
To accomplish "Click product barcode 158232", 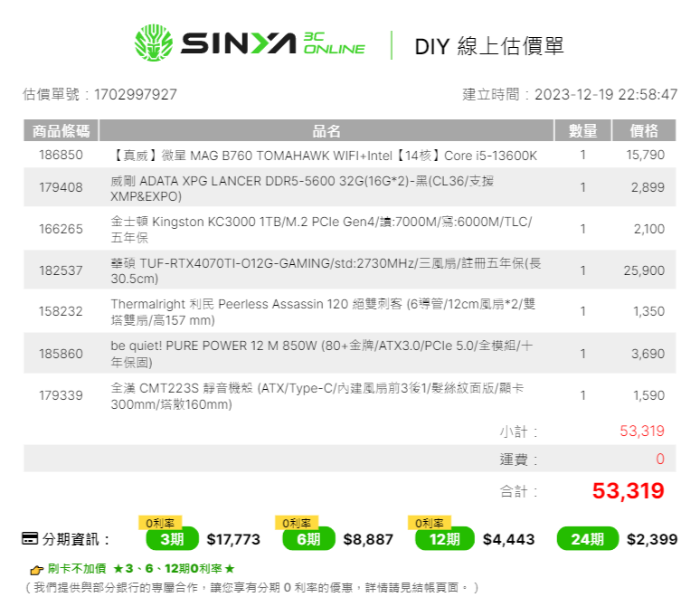I will [61, 311].
